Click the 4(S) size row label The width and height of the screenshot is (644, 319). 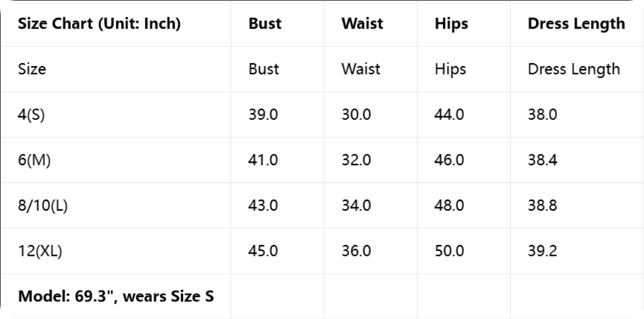[x=31, y=114]
